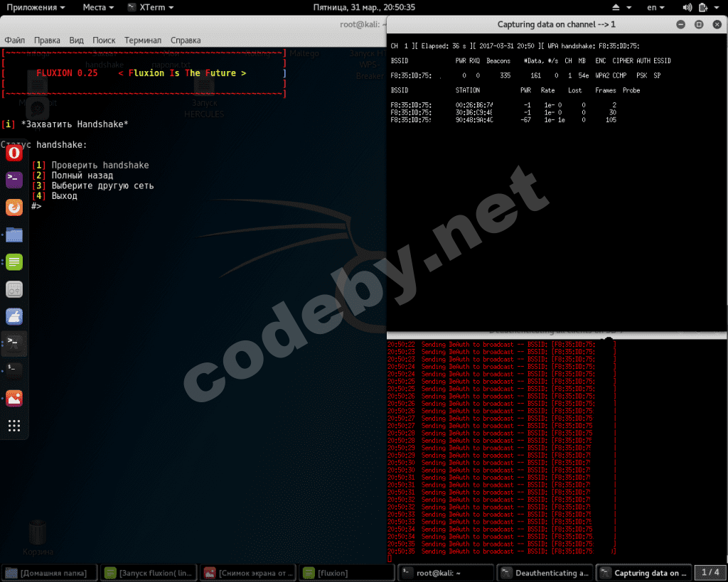Click the battery power status icon
Screen dimensions: 728x582
point(703,7)
